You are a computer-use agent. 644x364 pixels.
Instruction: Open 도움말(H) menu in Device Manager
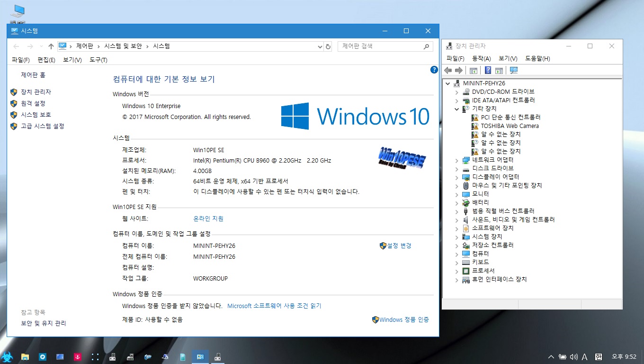537,58
